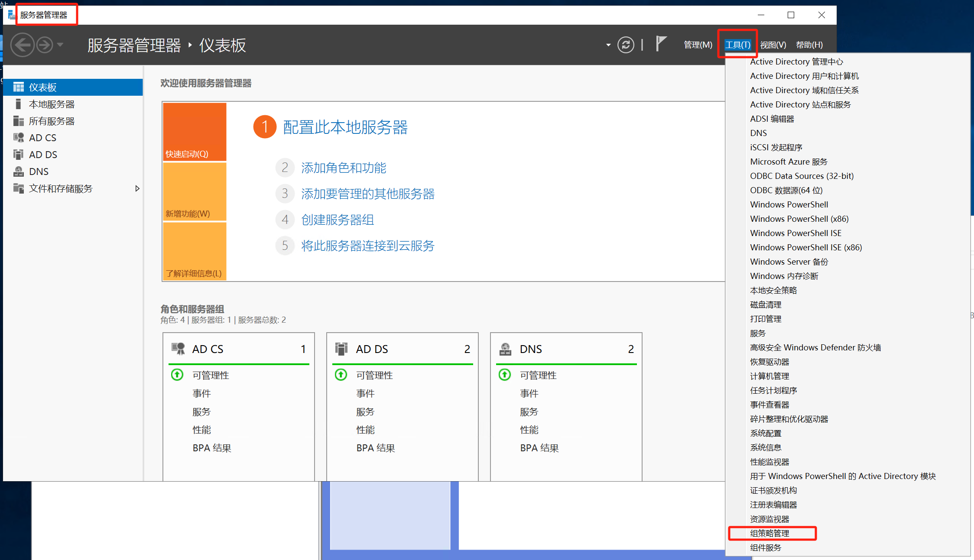Choose 组件服务 from tools menu
Viewport: 974px width, 560px height.
coord(766,547)
